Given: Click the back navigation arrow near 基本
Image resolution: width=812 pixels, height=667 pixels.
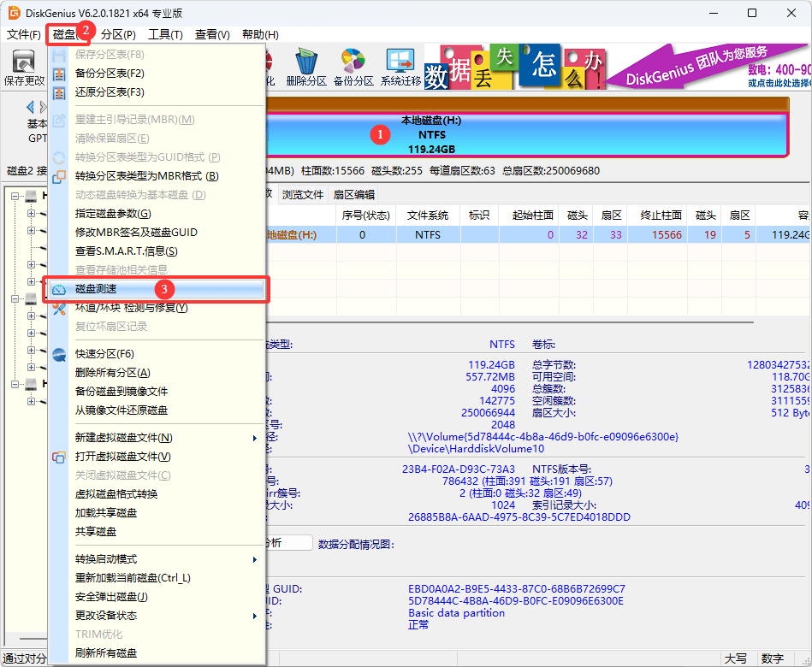Looking at the screenshot, I should [30, 107].
